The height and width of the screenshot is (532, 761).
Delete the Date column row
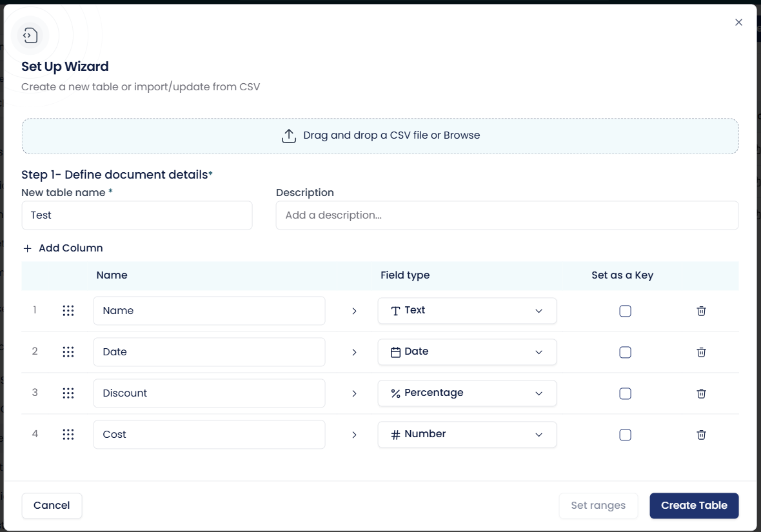click(701, 352)
